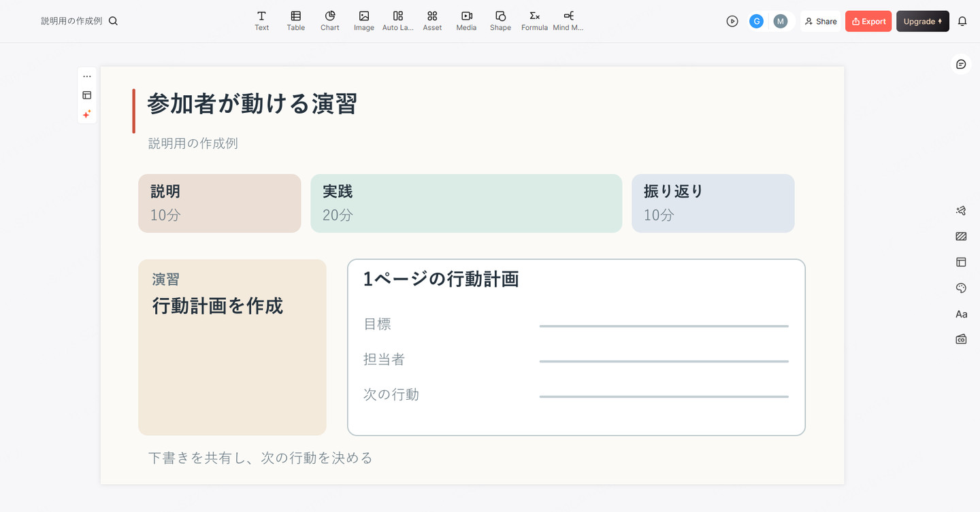This screenshot has height=512, width=980.
Task: Choose the Shape tool
Action: pos(500,21)
